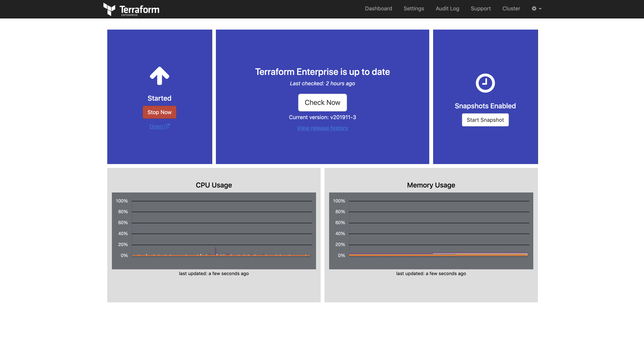Viewport: 644px width, 350px height.
Task: Open the gear settings dropdown
Action: 537,8
